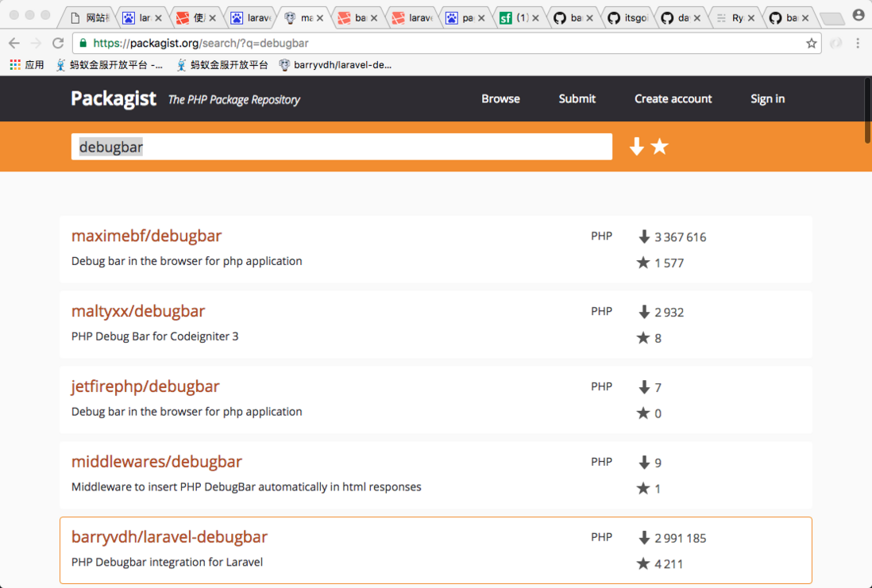Close the active packagist 'ma' tab

320,18
